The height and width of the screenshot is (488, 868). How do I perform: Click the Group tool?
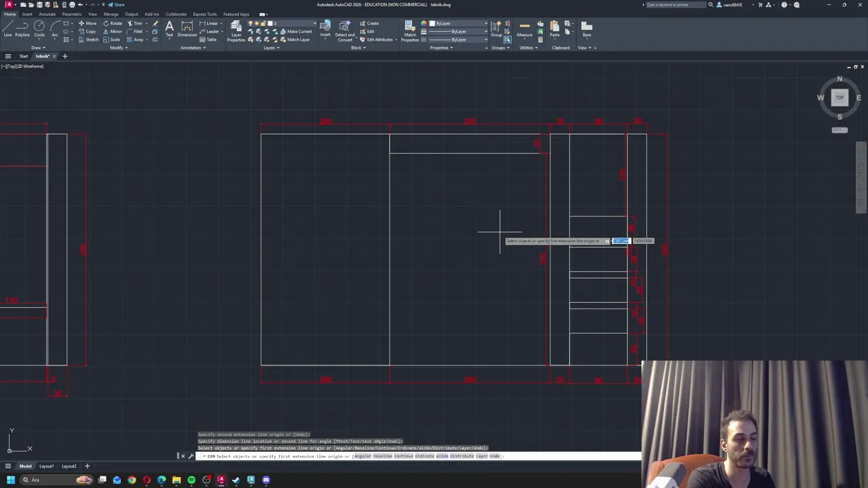[x=496, y=28]
